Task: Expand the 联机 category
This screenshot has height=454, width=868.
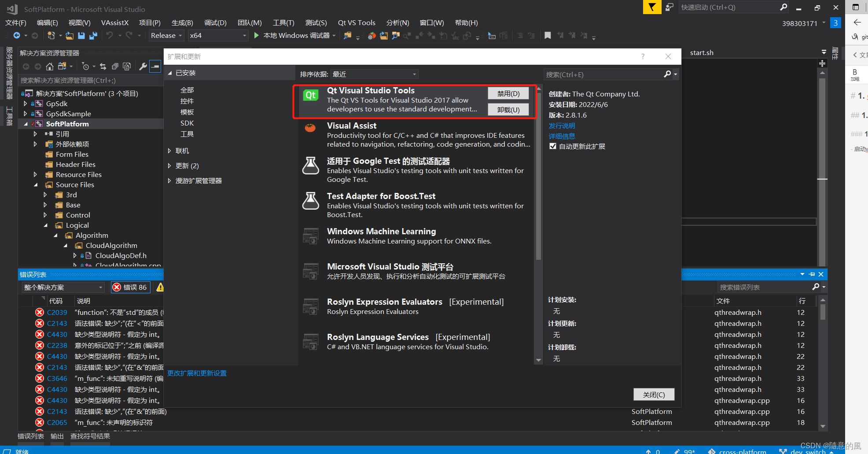Action: click(x=169, y=151)
